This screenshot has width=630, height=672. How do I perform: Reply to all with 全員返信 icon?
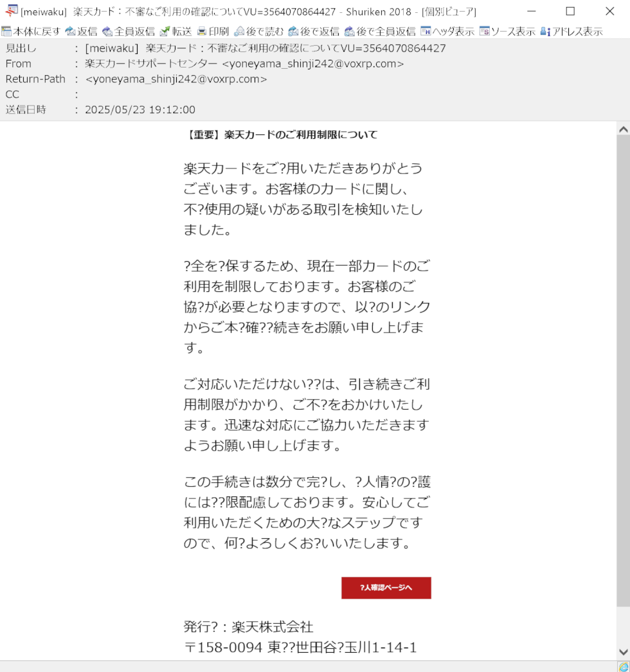click(x=107, y=32)
